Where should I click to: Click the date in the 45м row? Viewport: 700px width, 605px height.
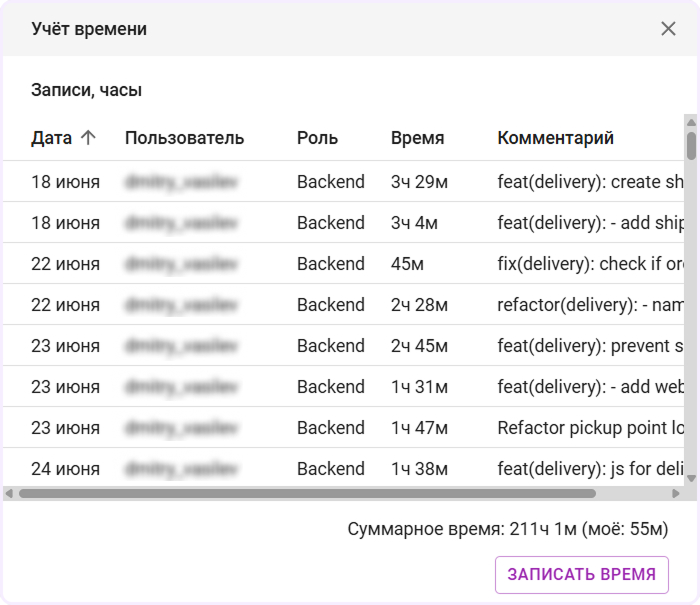click(x=66, y=264)
